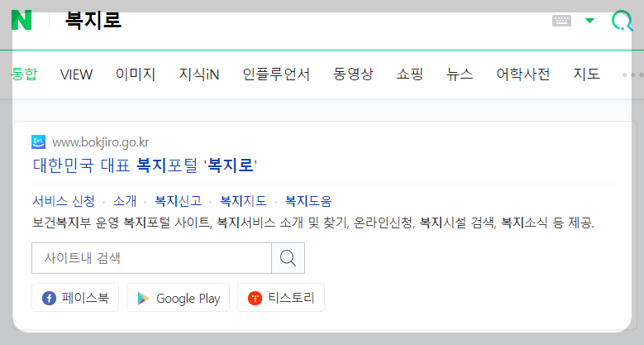
Task: Open the 복지도움 sublink
Action: (x=308, y=201)
